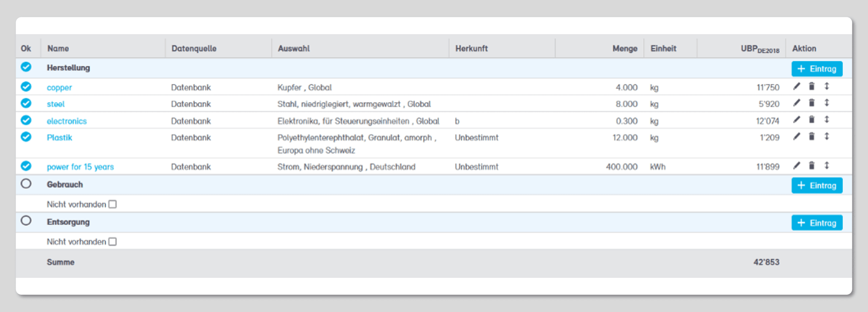Image resolution: width=868 pixels, height=312 pixels.
Task: Check Nicht vorhanden under Gebrauch
Action: point(113,204)
